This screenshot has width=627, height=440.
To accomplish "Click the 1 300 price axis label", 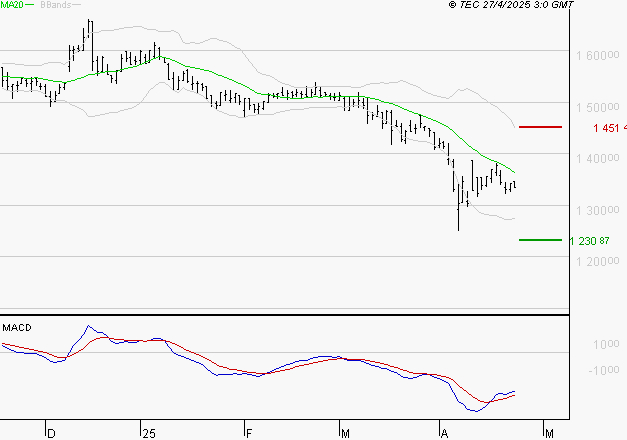I will tap(596, 211).
